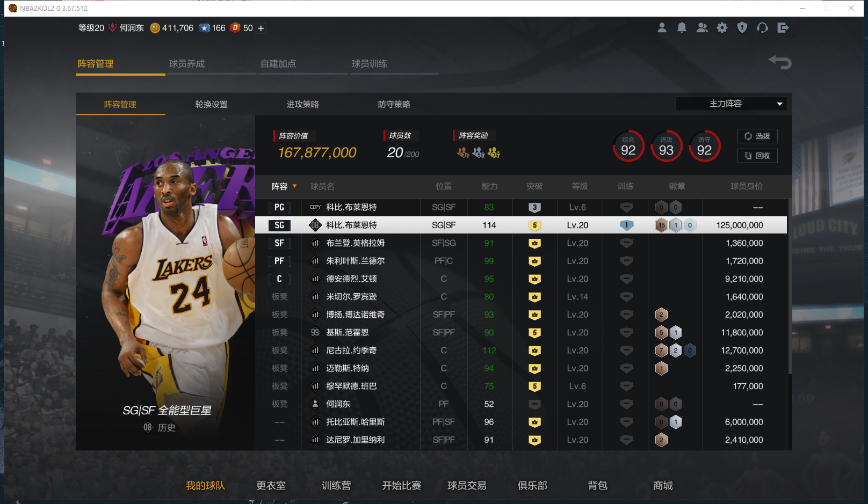
Task: Click the gold lineup reward icon
Action: click(494, 153)
